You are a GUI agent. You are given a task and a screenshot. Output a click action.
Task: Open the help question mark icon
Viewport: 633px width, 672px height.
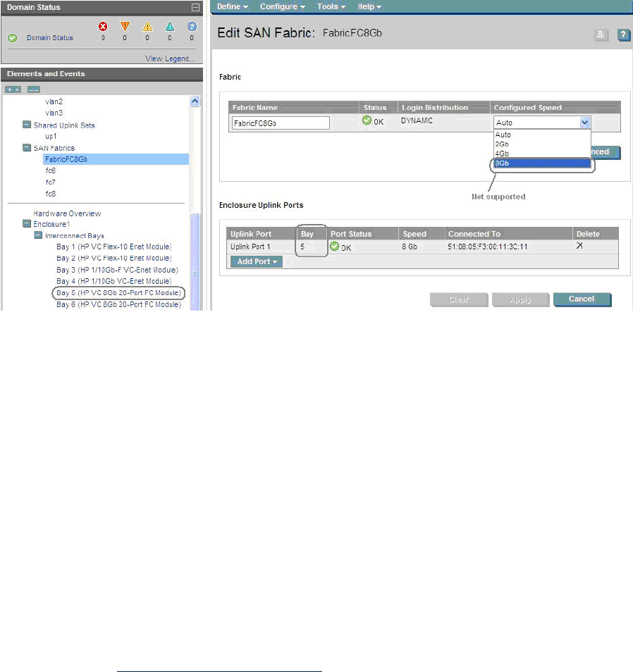point(624,35)
